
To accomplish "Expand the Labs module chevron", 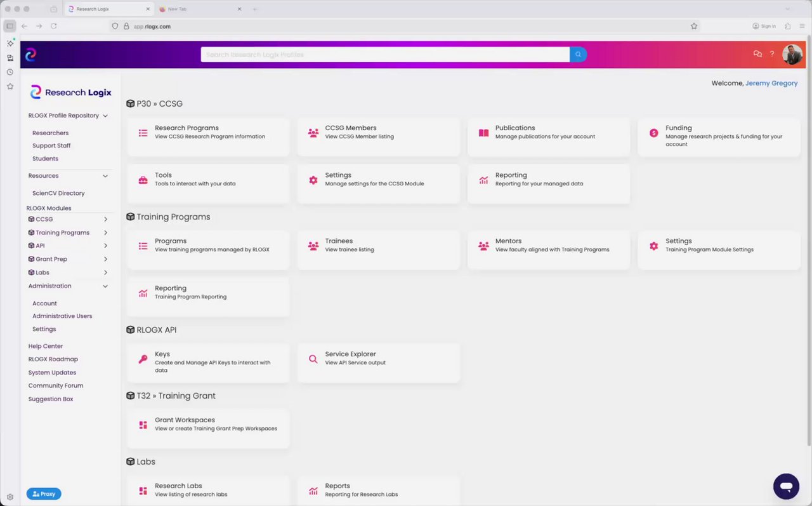I will click(x=105, y=272).
